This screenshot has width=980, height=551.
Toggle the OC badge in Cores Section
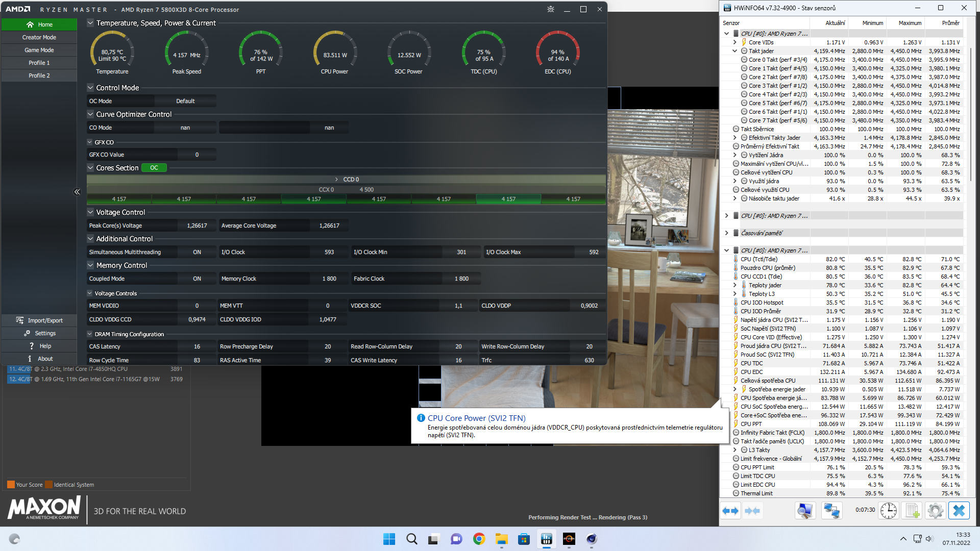(x=154, y=168)
